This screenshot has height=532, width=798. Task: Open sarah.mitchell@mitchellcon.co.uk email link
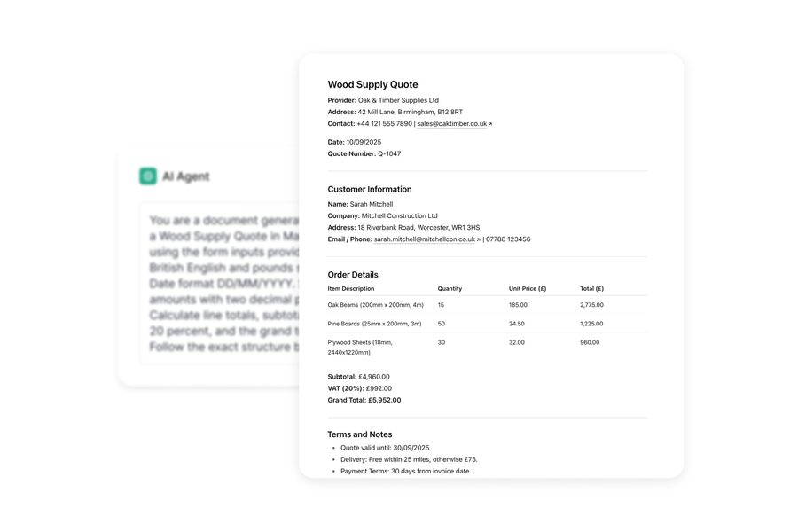tap(424, 239)
